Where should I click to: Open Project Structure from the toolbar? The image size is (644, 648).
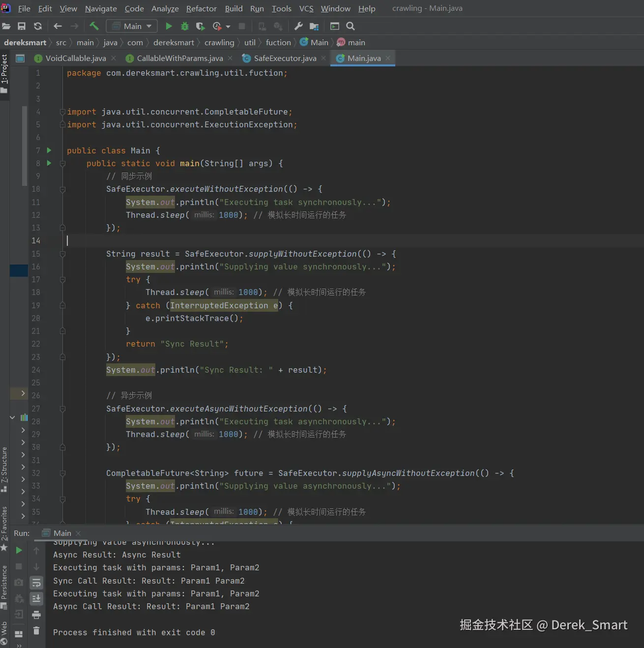click(314, 26)
